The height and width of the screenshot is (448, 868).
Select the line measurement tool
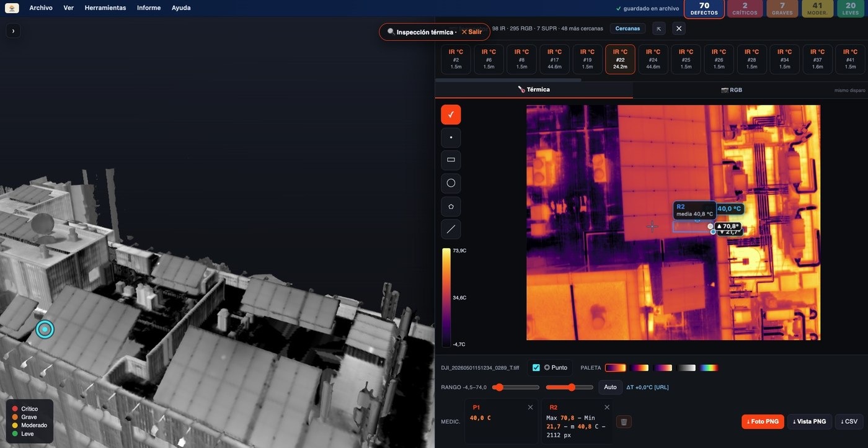coord(451,229)
